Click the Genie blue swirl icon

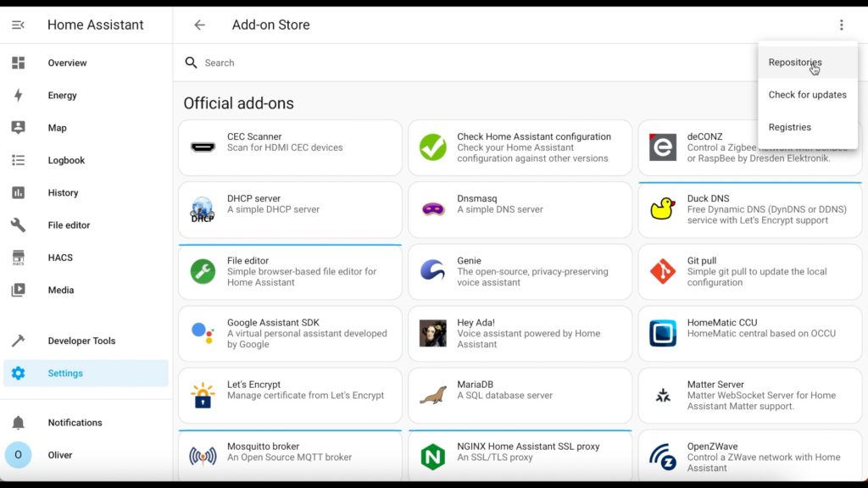point(433,271)
